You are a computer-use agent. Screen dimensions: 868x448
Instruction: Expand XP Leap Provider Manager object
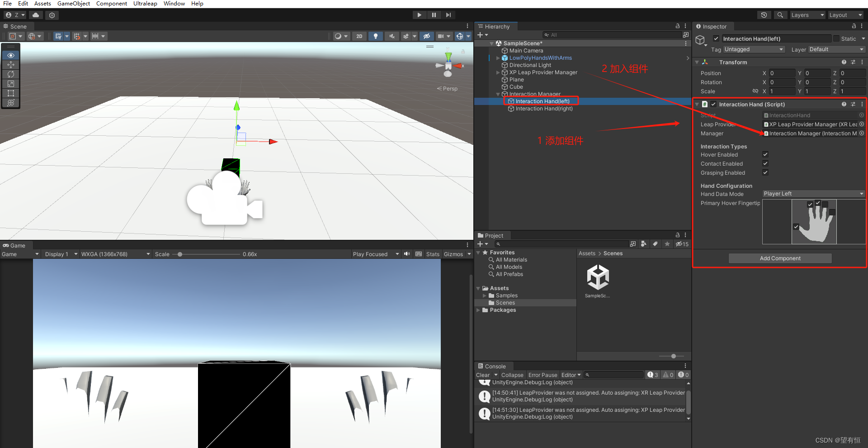pos(498,72)
